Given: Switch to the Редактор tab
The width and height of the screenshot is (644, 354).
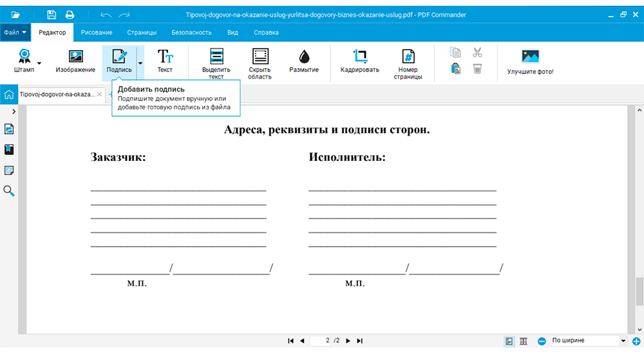Looking at the screenshot, I should tap(52, 32).
